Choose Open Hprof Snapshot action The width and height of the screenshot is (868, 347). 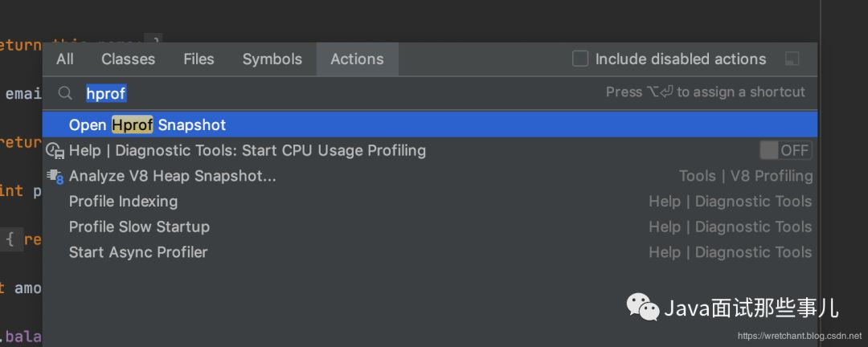[429, 125]
